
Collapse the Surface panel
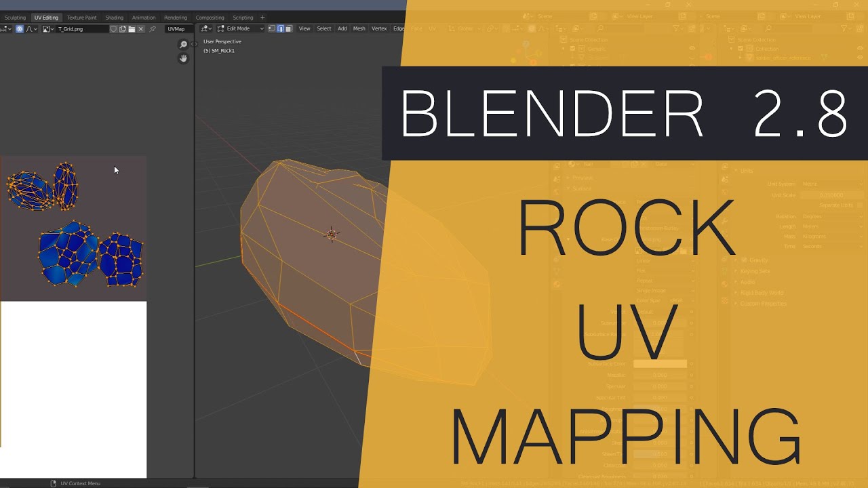[x=582, y=188]
